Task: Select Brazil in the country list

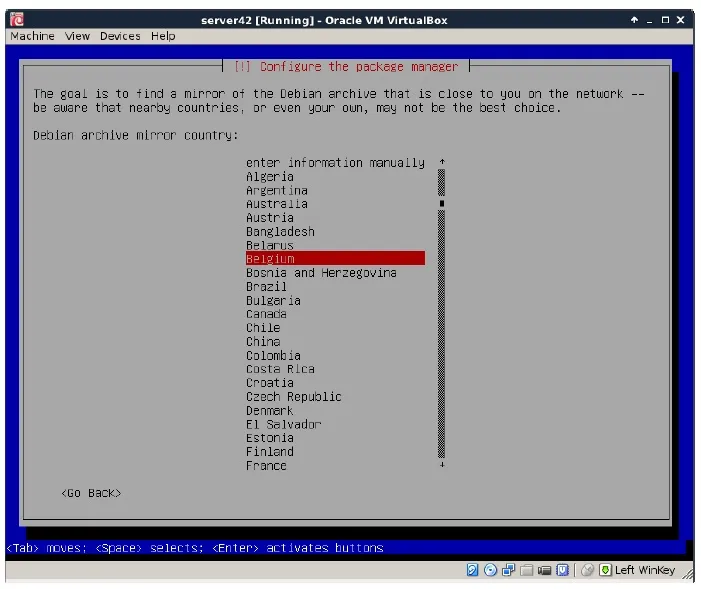Action: pos(335,287)
